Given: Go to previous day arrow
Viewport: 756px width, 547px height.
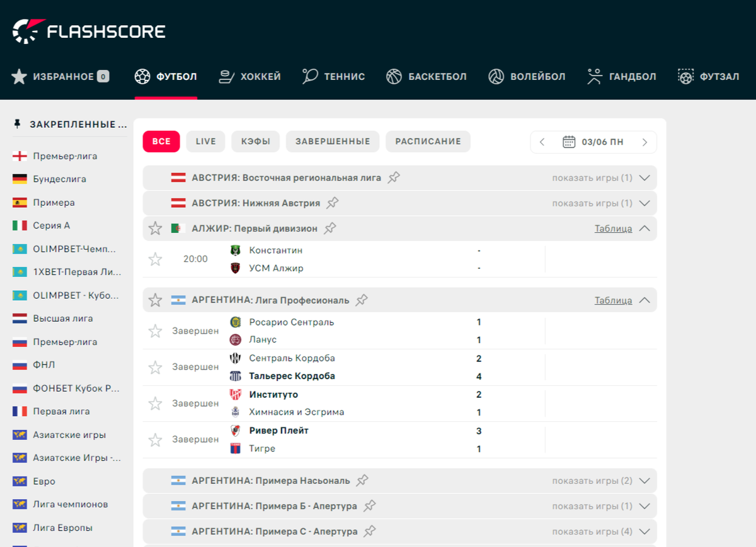Looking at the screenshot, I should 542,142.
